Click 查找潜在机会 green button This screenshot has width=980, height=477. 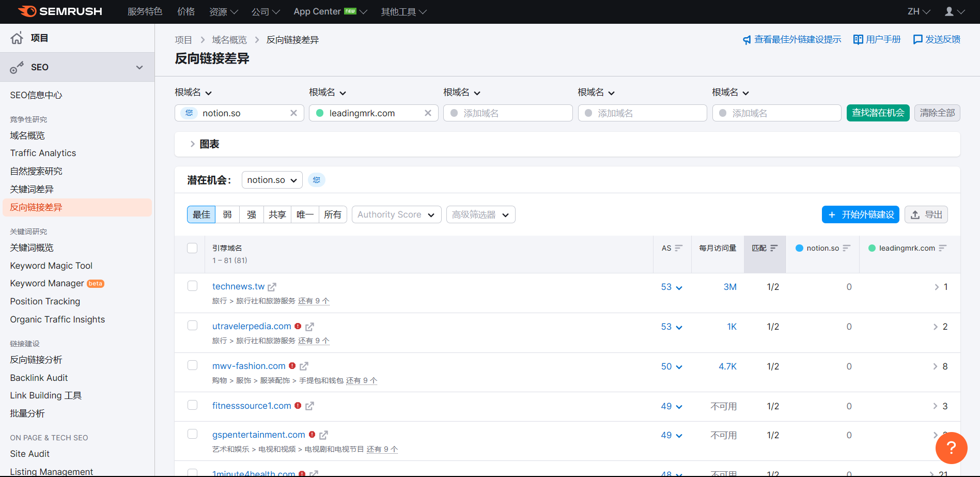coord(878,113)
